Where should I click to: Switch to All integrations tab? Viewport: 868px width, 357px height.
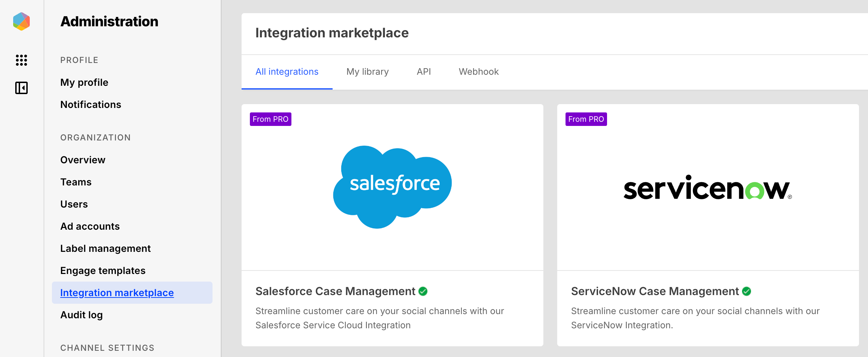coord(287,72)
